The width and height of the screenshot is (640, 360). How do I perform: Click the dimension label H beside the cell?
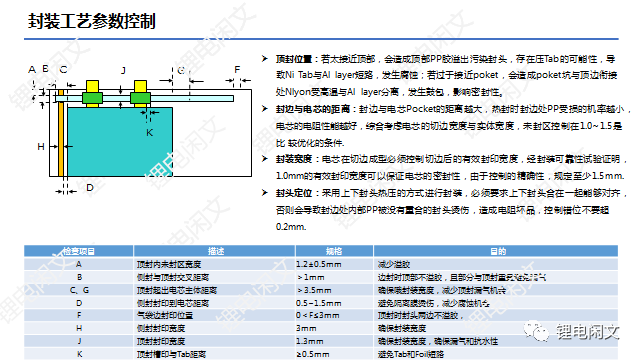(x=41, y=147)
